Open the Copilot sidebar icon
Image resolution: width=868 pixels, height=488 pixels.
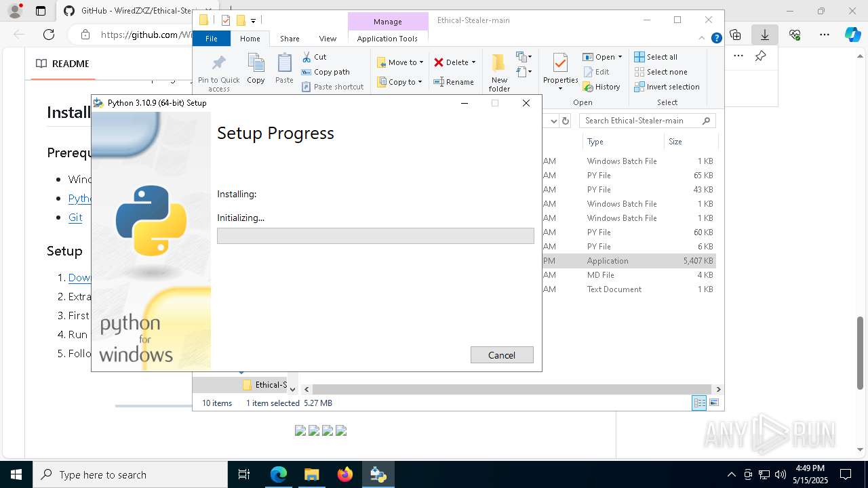pos(852,35)
